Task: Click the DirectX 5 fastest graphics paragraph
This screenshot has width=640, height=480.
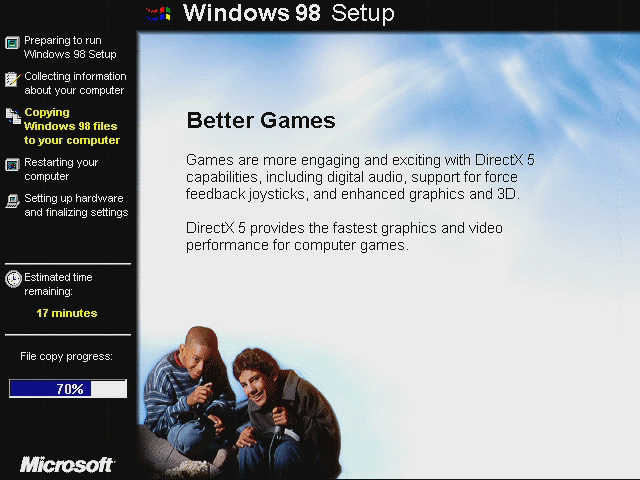Action: point(344,236)
